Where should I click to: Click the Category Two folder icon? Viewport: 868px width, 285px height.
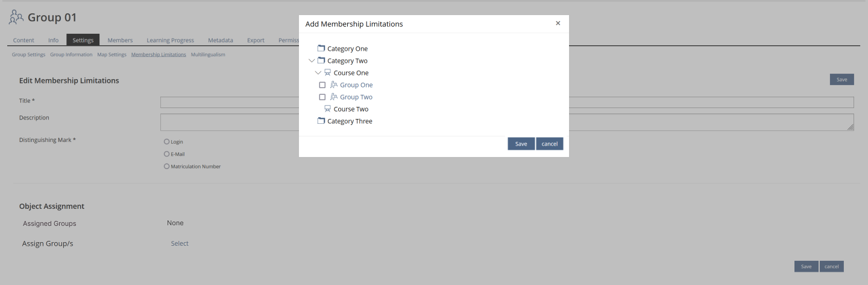(321, 60)
